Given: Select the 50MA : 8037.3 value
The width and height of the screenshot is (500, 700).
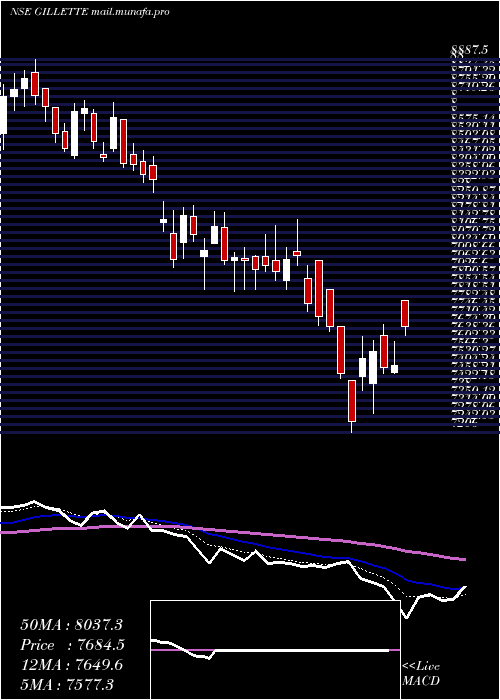Looking at the screenshot, I should (71, 625).
